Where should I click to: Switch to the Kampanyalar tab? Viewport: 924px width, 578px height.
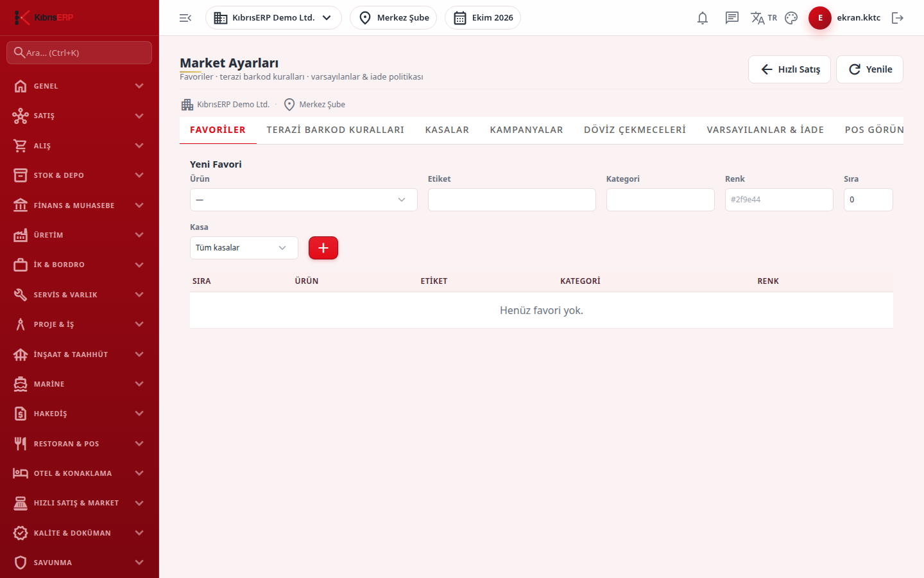[x=527, y=130]
